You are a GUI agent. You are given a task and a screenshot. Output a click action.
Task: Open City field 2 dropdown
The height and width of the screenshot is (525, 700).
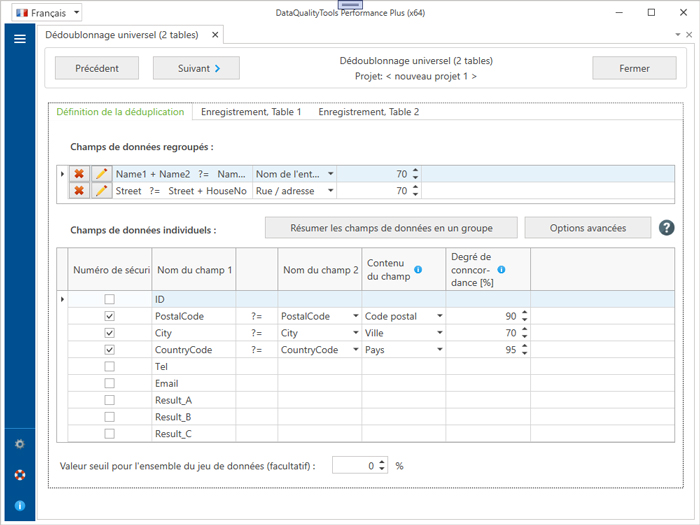(355, 333)
